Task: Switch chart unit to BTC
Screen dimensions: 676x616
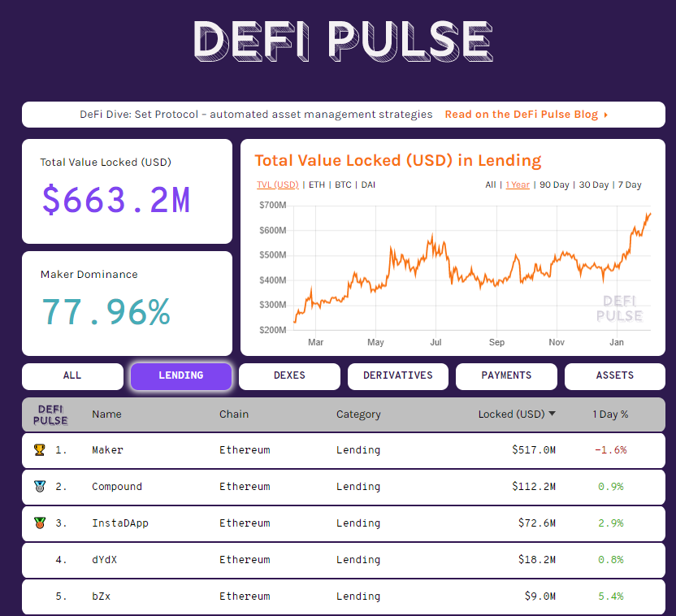Action: point(343,185)
